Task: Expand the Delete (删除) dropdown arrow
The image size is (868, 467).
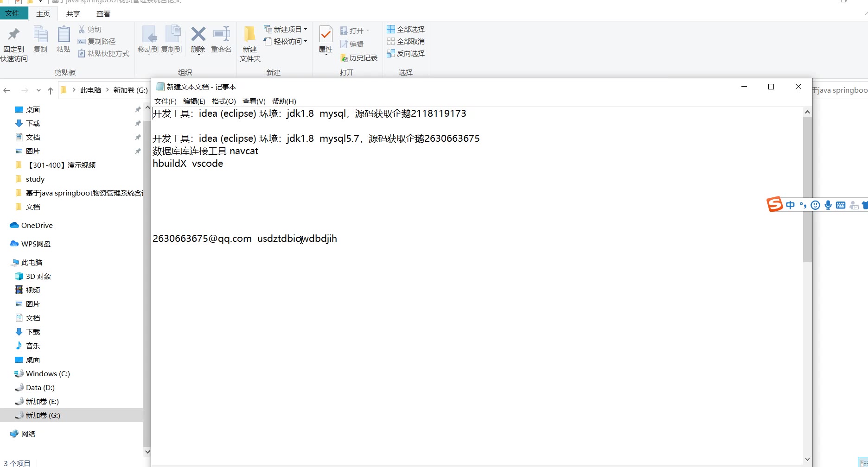Action: 198,55
